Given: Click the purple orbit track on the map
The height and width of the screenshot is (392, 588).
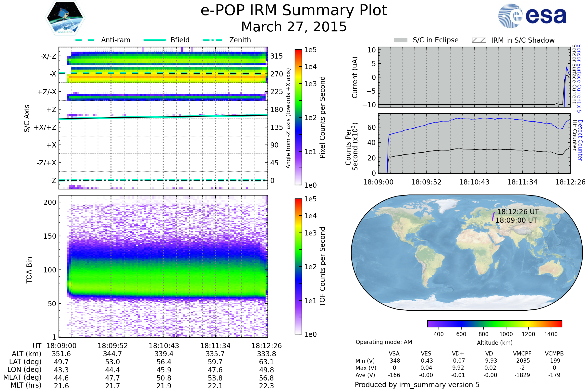Looking at the screenshot, I should coord(493,217).
